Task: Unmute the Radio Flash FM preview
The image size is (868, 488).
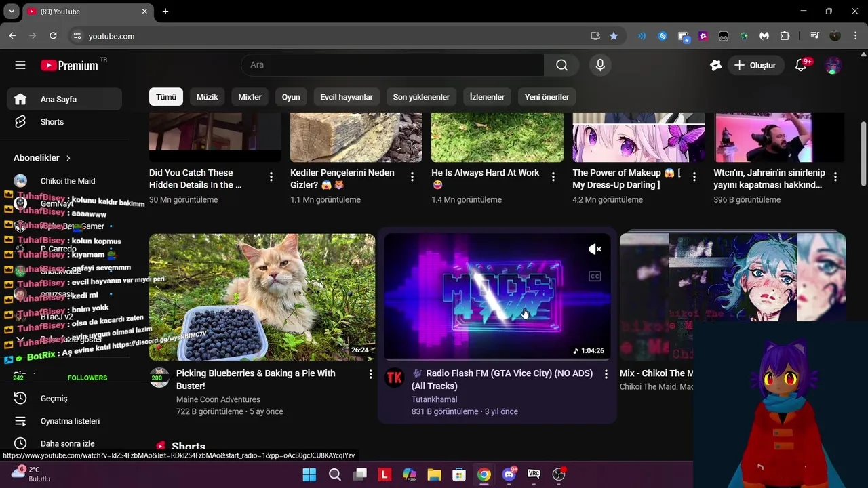Action: coord(595,249)
